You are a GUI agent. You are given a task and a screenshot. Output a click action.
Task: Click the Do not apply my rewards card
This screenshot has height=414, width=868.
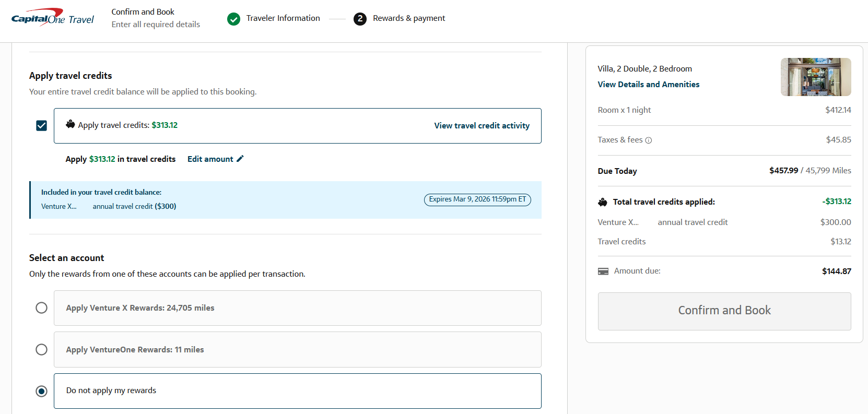click(x=298, y=391)
